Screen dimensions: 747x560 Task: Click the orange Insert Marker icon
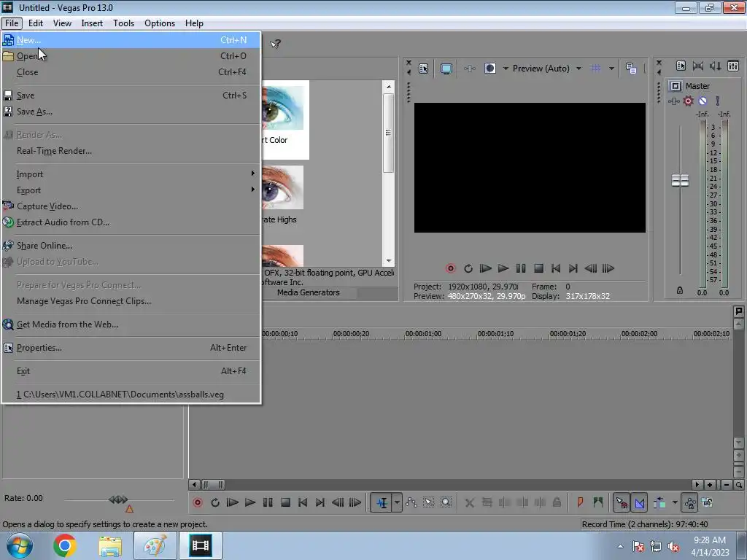point(580,502)
